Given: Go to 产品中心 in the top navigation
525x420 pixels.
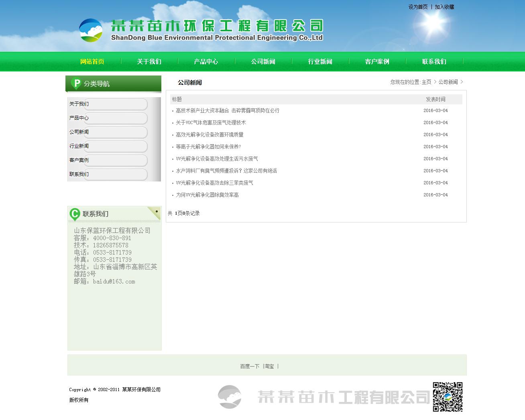Looking at the screenshot, I should (206, 61).
